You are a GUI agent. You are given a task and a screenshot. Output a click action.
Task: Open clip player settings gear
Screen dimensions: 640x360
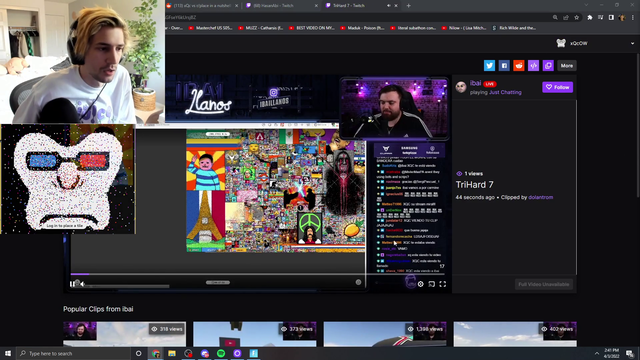pyautogui.click(x=420, y=284)
